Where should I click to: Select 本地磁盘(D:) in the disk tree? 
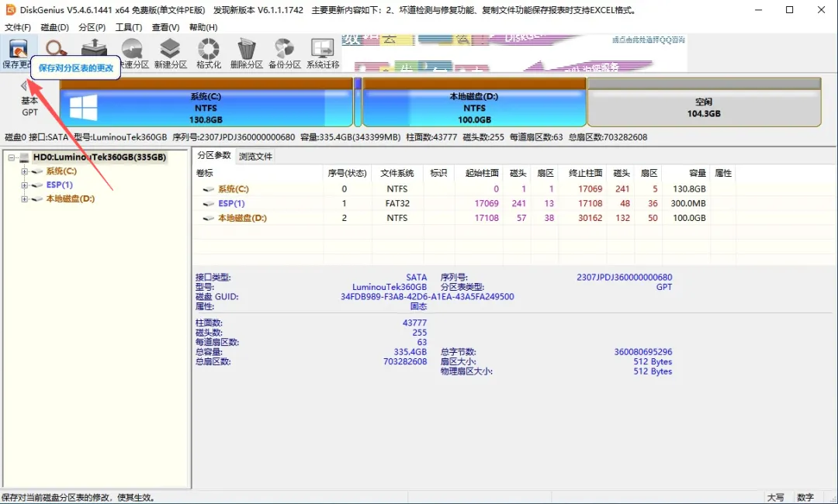pyautogui.click(x=70, y=199)
